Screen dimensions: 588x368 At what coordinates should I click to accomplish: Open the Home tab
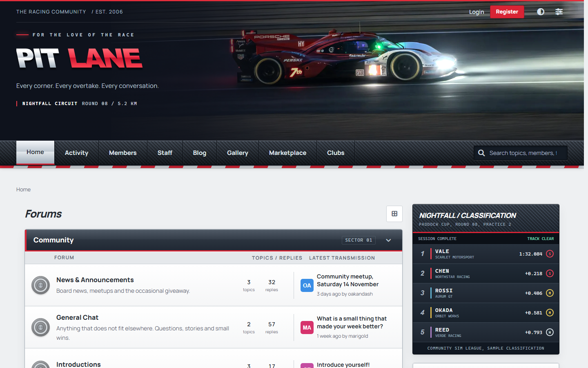(x=35, y=153)
